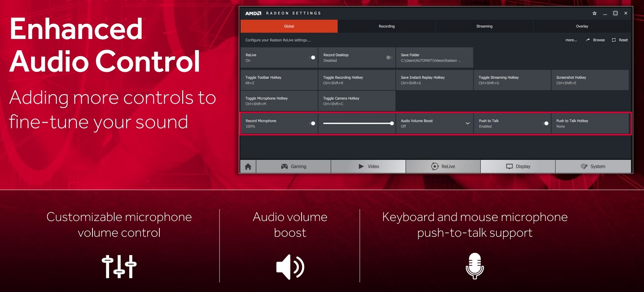Click the Reset icon

click(x=614, y=40)
